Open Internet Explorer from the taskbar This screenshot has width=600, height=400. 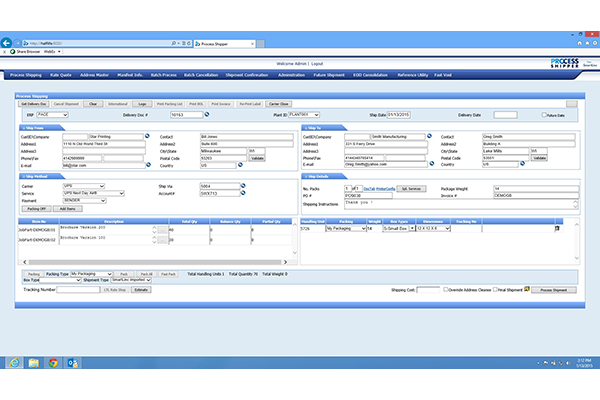pyautogui.click(x=14, y=362)
